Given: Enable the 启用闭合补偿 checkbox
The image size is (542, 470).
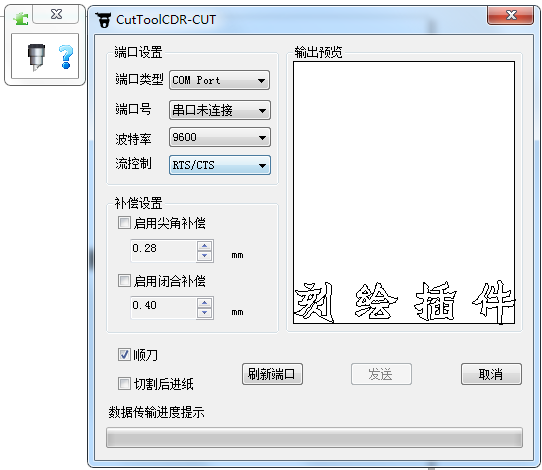Looking at the screenshot, I should coord(124,280).
